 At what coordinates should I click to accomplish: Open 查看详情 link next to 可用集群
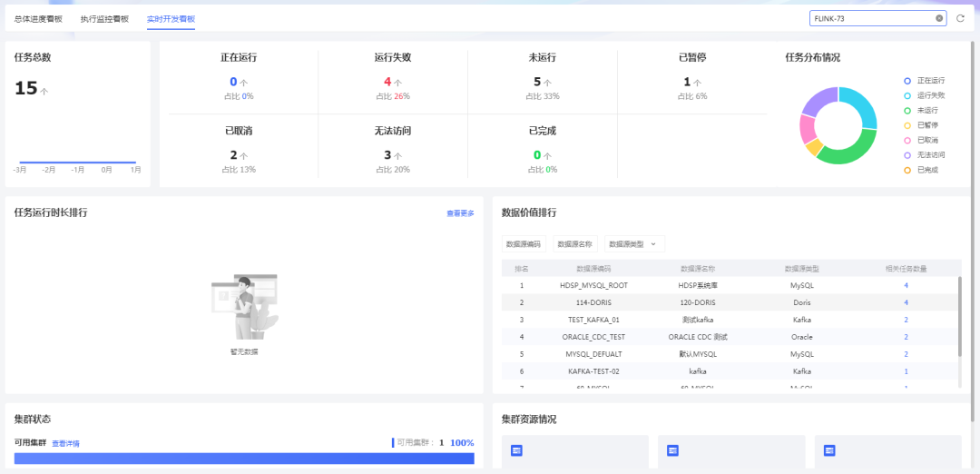(65, 443)
